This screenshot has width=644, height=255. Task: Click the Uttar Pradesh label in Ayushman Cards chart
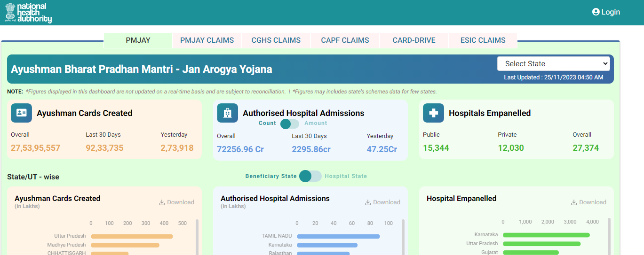click(x=70, y=236)
